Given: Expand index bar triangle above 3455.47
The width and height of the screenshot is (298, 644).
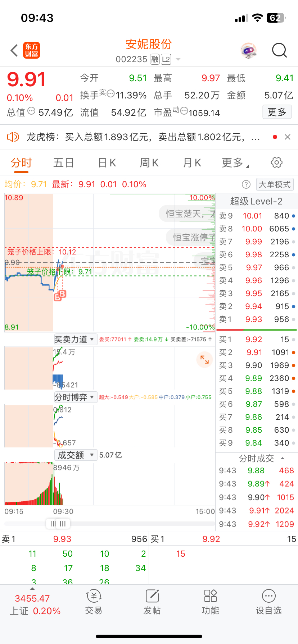Looking at the screenshot, I should (32, 589).
